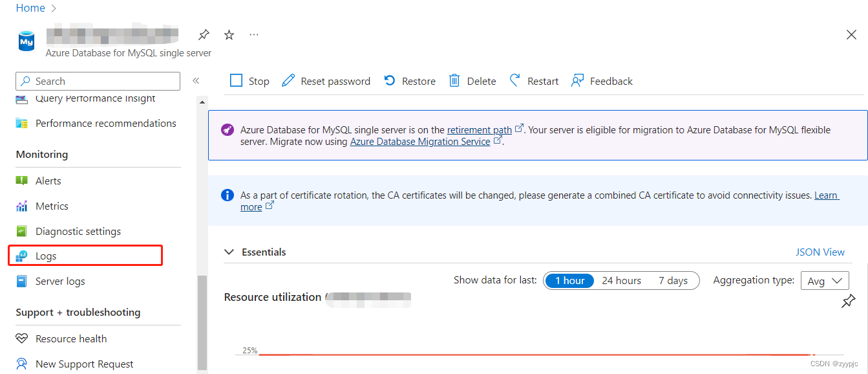Follow the Azure Database Migration Service link
The image size is (868, 374).
420,141
